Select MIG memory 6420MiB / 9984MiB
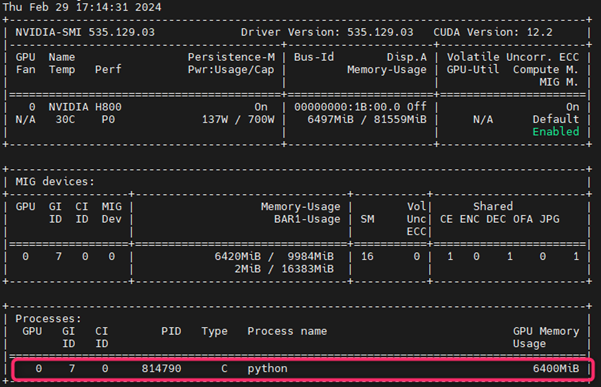The height and width of the screenshot is (387, 601). [274, 256]
